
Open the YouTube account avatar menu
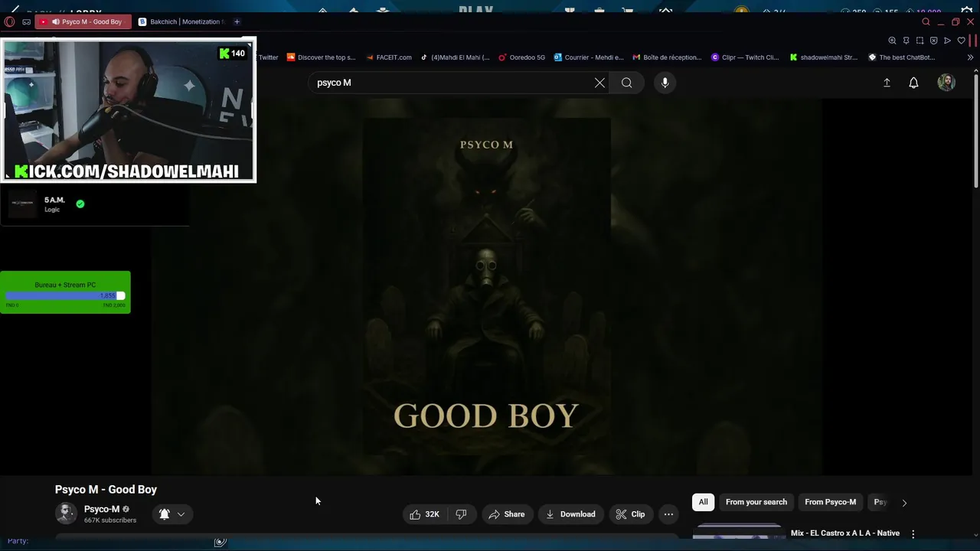946,83
